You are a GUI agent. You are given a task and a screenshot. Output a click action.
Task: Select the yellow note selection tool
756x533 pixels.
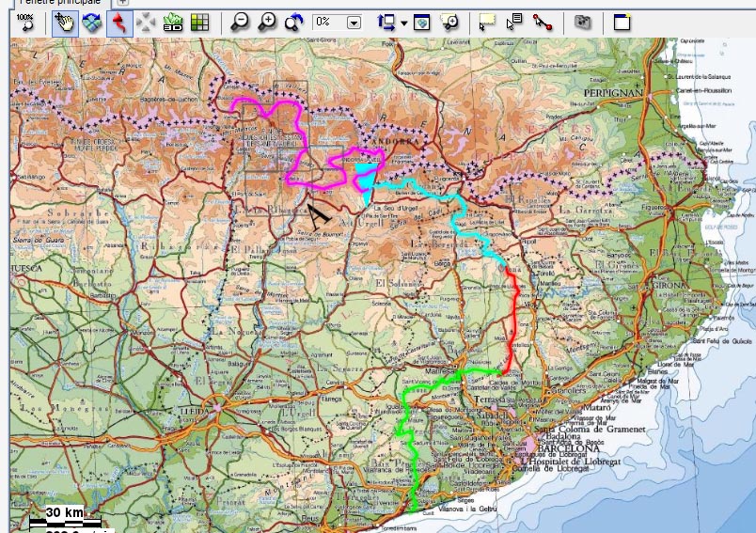[x=487, y=23]
